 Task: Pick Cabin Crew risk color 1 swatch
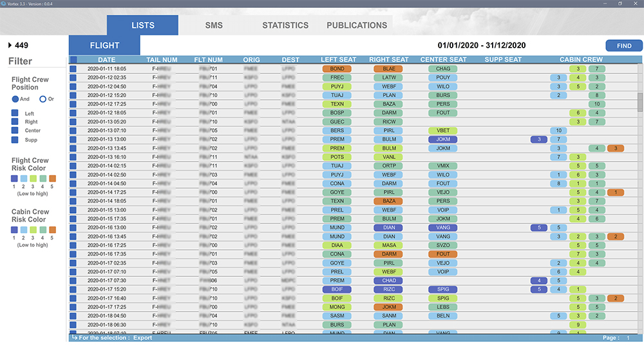15,229
